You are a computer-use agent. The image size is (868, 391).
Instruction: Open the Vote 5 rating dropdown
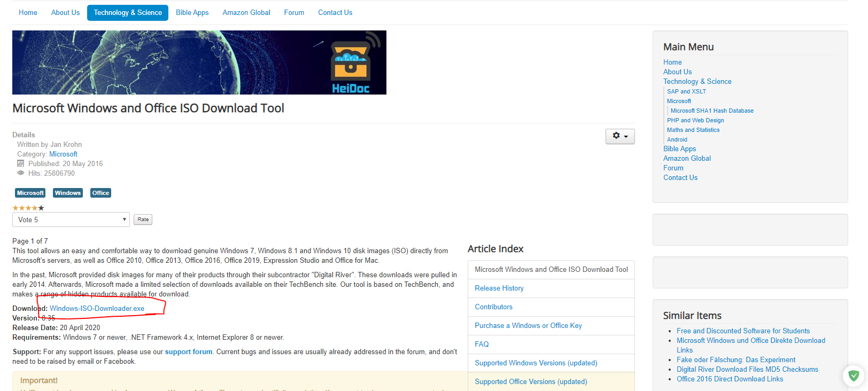click(x=71, y=220)
